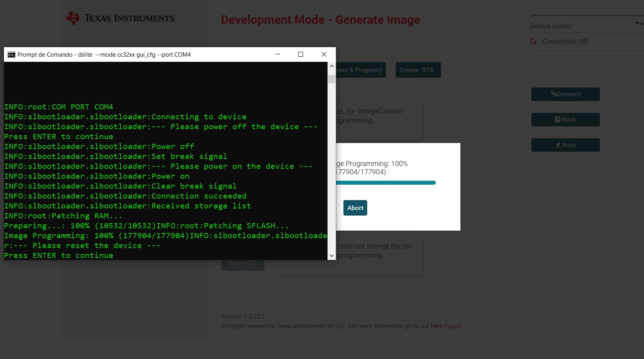
Task: Maximize the Prompt de Comando window
Action: coord(301,54)
